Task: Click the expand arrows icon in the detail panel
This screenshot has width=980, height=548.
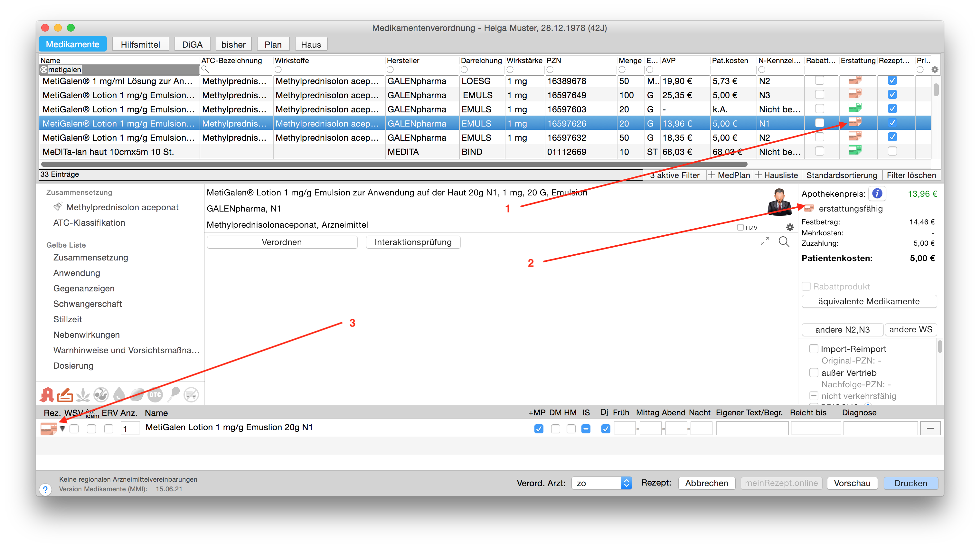Action: [x=765, y=241]
